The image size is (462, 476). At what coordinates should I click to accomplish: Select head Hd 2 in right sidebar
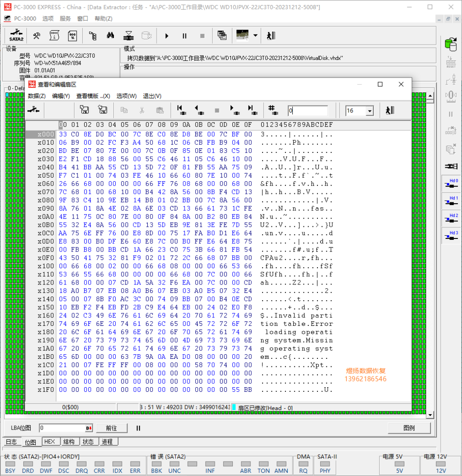(x=451, y=218)
